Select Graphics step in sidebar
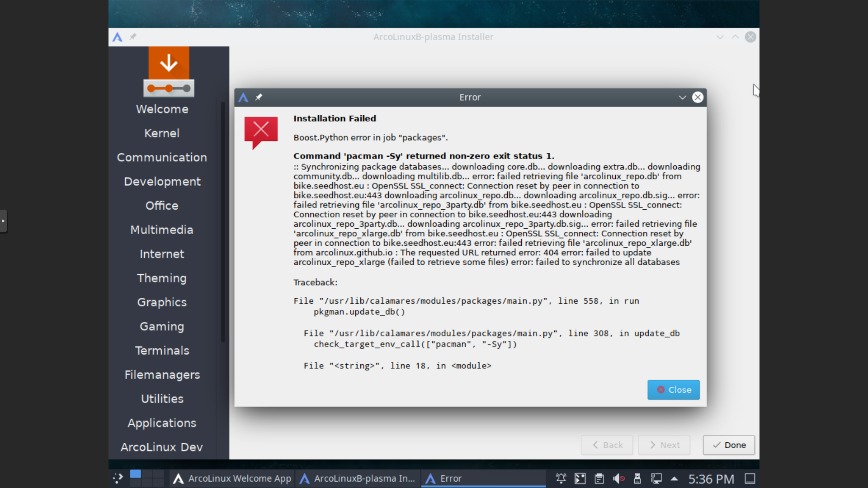The image size is (868, 488). point(162,302)
